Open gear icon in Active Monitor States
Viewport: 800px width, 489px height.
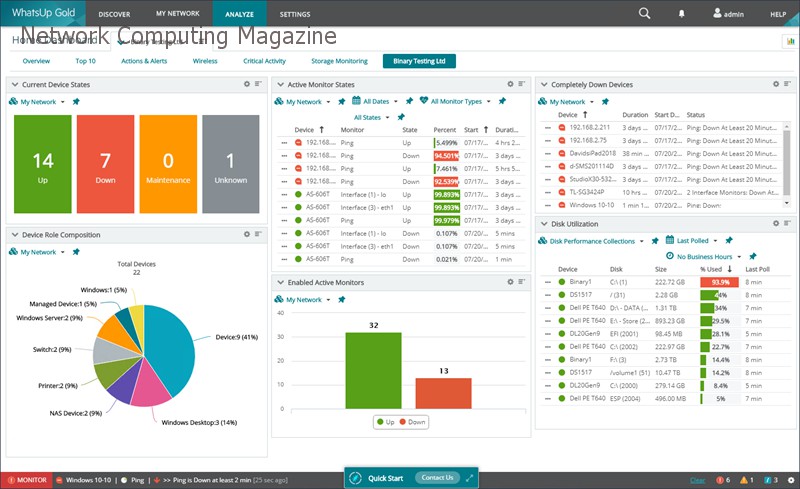pyautogui.click(x=510, y=84)
